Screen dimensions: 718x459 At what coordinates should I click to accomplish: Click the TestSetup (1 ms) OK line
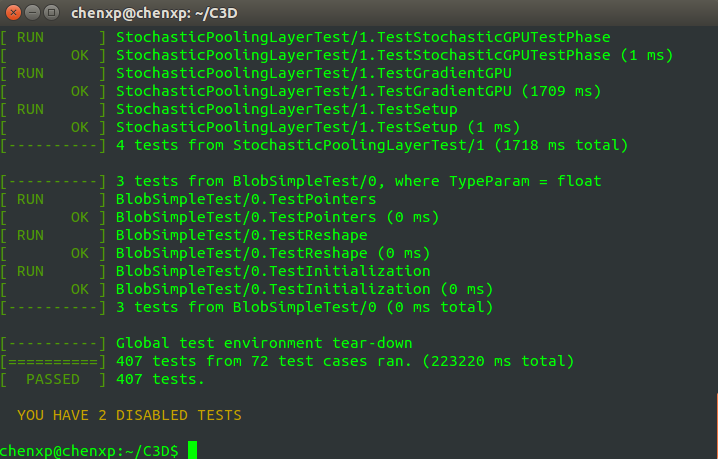tap(318, 128)
